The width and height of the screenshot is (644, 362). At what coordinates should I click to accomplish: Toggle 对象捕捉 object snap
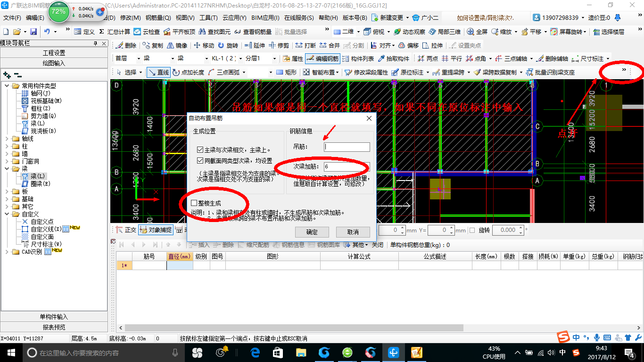[156, 230]
